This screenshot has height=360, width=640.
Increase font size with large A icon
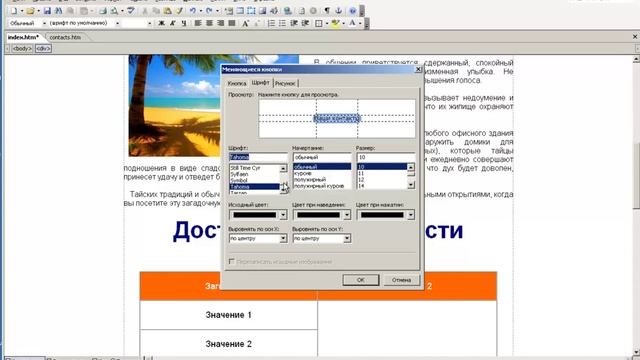(x=246, y=23)
